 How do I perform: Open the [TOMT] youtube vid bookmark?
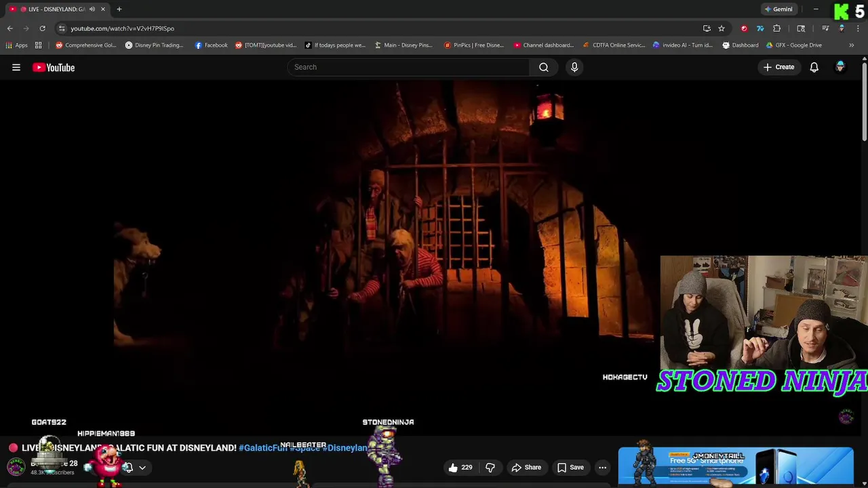tap(266, 45)
